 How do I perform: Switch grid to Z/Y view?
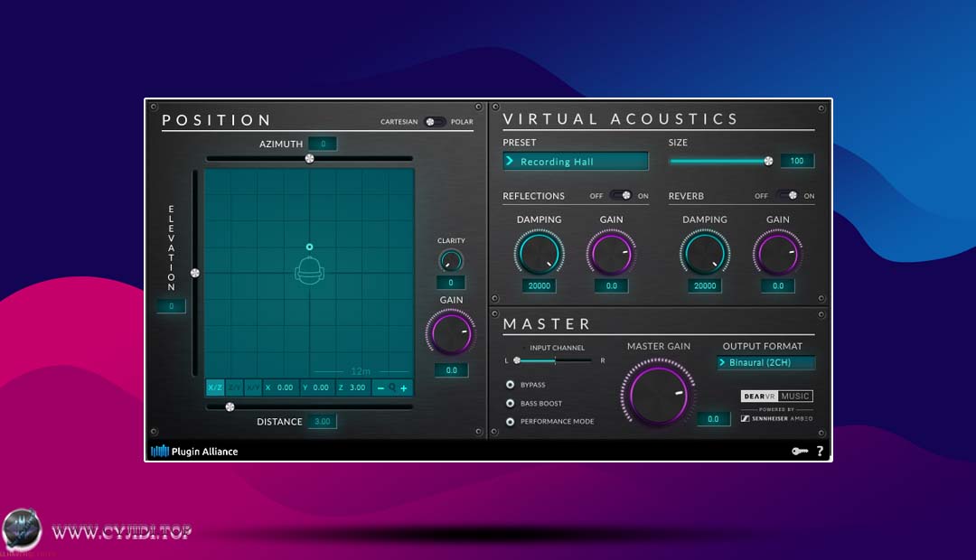click(x=235, y=387)
